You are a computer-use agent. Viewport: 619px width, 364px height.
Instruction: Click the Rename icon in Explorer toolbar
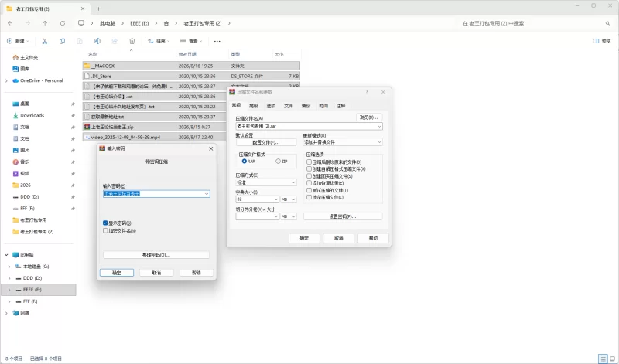(97, 41)
